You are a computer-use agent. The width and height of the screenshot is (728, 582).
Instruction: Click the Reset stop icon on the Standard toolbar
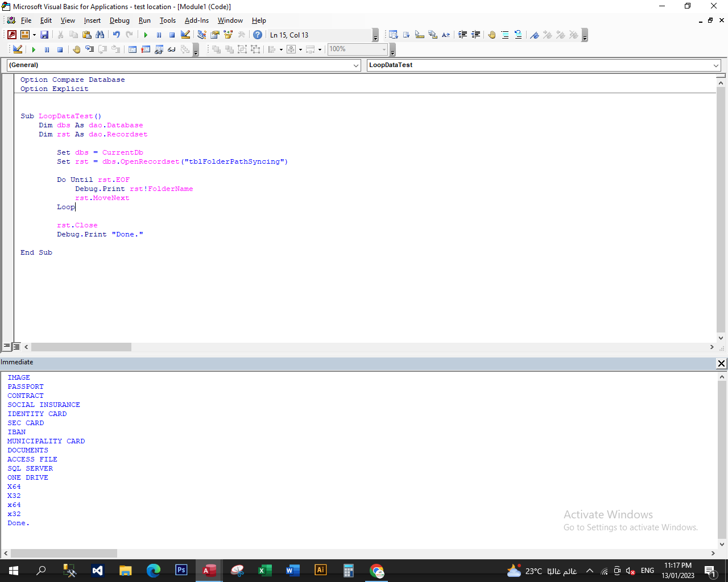(x=172, y=35)
